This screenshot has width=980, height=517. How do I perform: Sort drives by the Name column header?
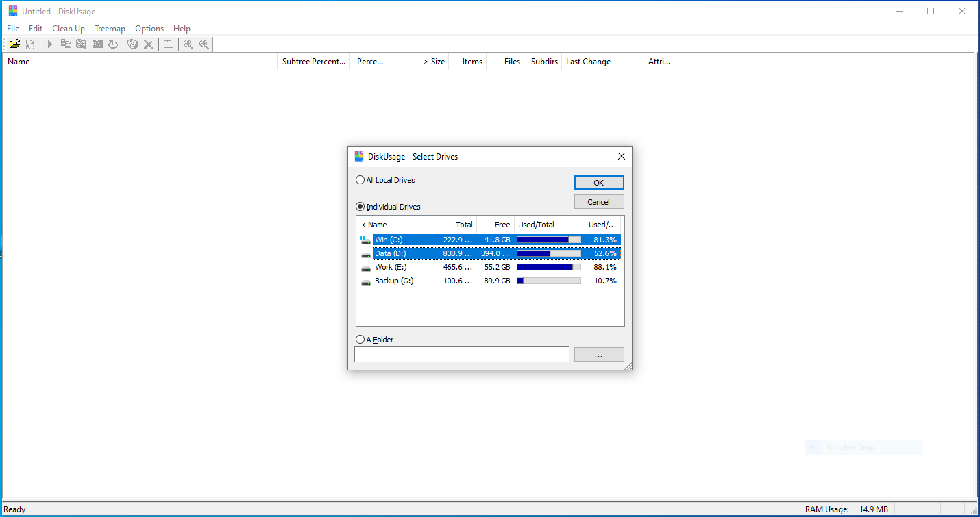tap(397, 225)
